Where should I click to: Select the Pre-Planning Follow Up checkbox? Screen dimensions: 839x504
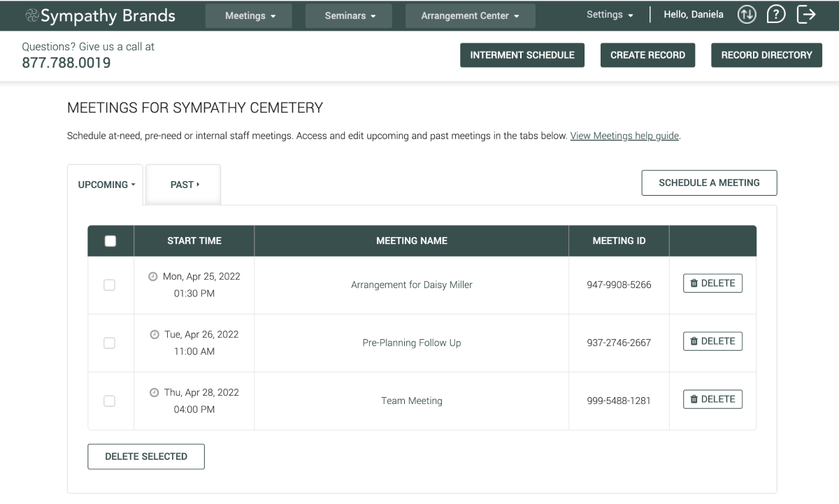pyautogui.click(x=109, y=343)
